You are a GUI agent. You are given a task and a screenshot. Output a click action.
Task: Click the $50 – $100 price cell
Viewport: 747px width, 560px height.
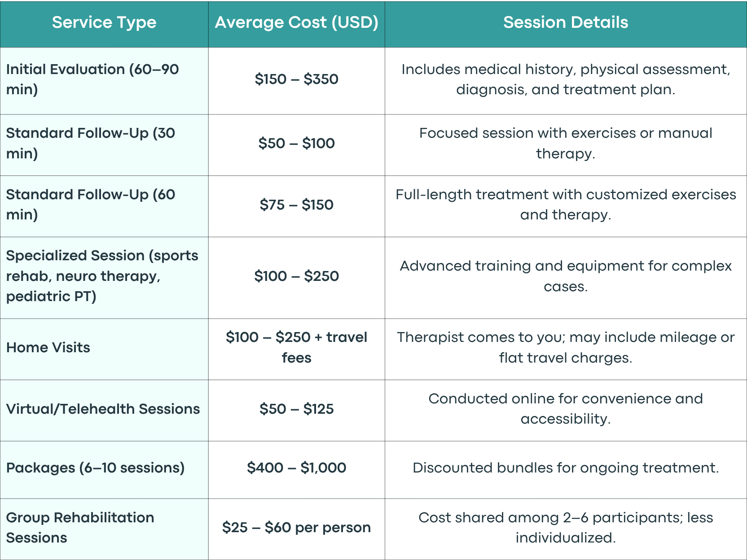[296, 143]
